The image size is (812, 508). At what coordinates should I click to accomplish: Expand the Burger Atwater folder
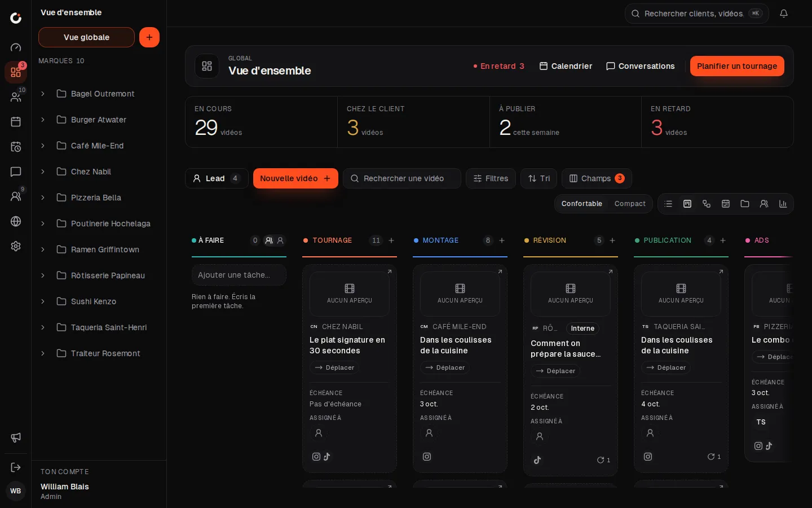43,120
